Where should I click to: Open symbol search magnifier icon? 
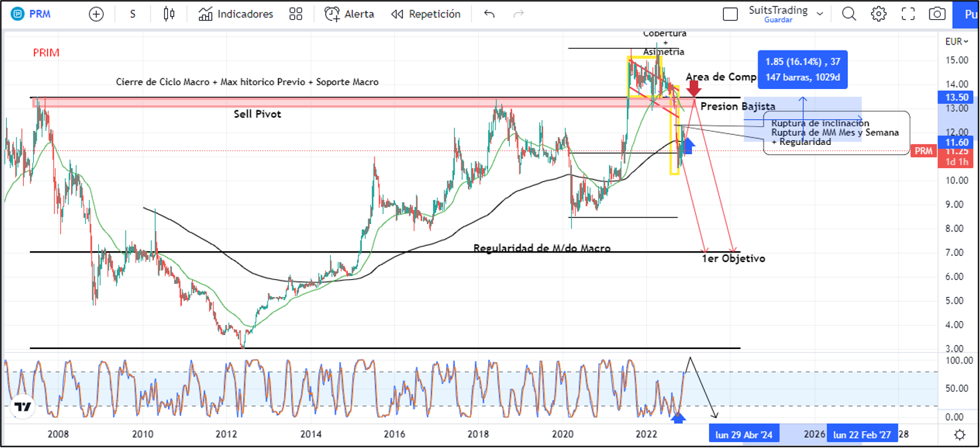[x=849, y=14]
